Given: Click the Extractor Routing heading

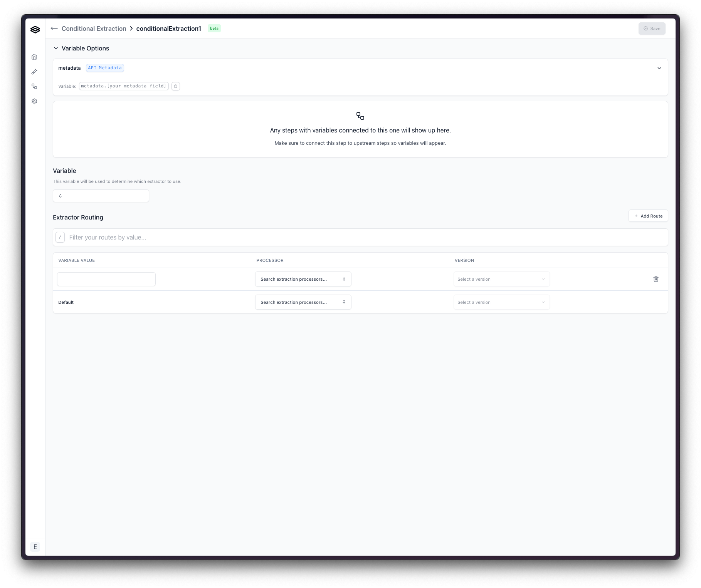Looking at the screenshot, I should tap(78, 218).
